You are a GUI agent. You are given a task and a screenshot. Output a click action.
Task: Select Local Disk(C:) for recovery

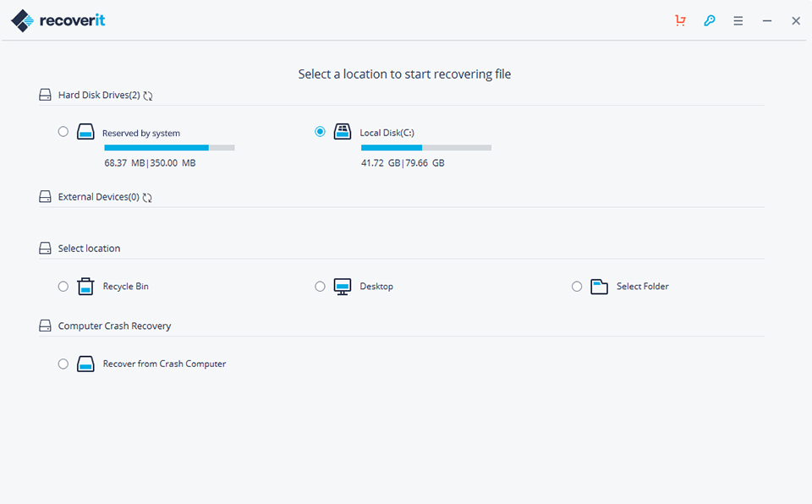(320, 131)
